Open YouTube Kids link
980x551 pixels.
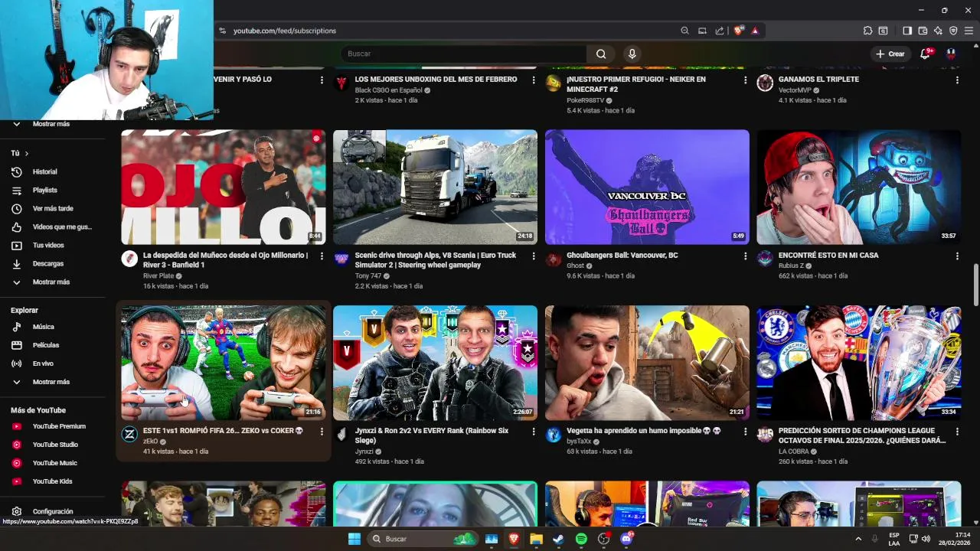pos(53,481)
